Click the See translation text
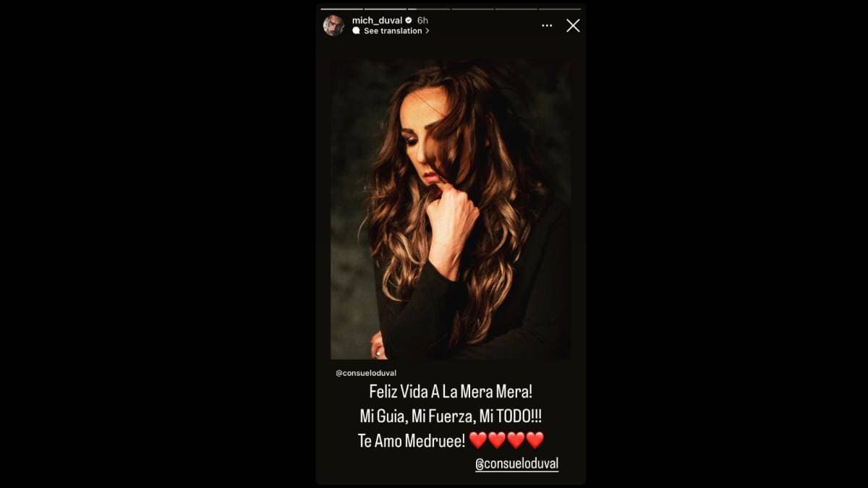Image resolution: width=868 pixels, height=488 pixels. (x=393, y=31)
